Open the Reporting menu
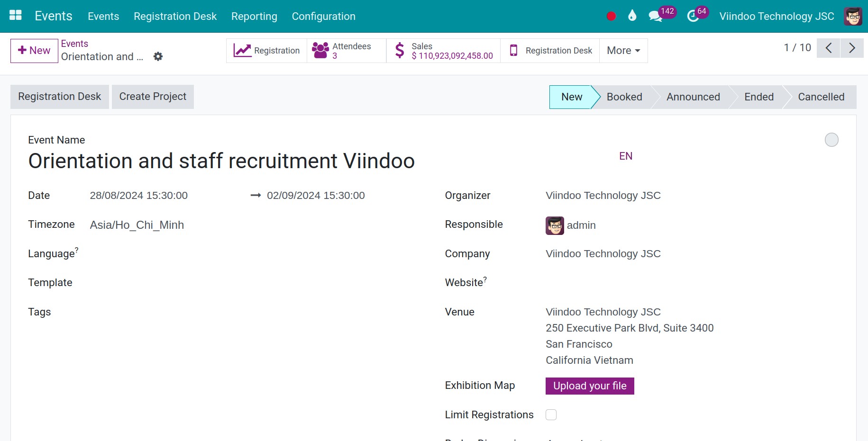The width and height of the screenshot is (868, 441). coord(254,16)
